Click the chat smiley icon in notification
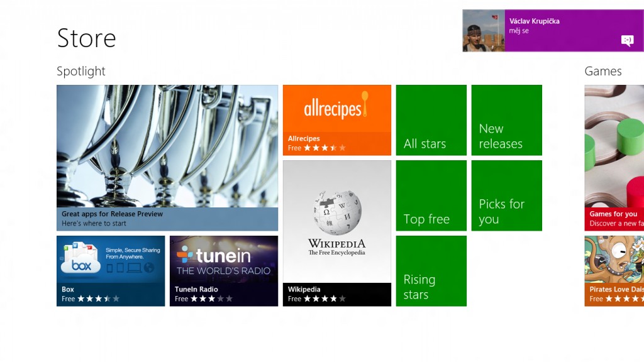The image size is (644, 362). (627, 40)
